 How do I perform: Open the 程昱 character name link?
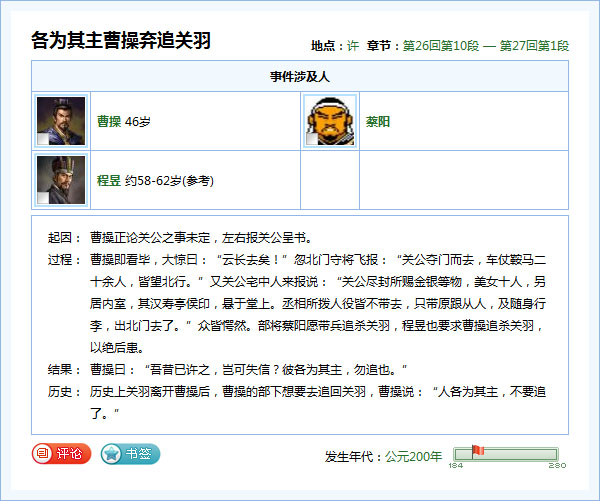(109, 181)
